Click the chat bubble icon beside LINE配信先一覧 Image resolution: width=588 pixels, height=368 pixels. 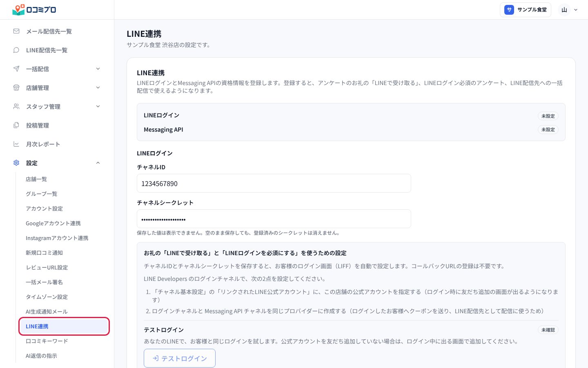(16, 50)
